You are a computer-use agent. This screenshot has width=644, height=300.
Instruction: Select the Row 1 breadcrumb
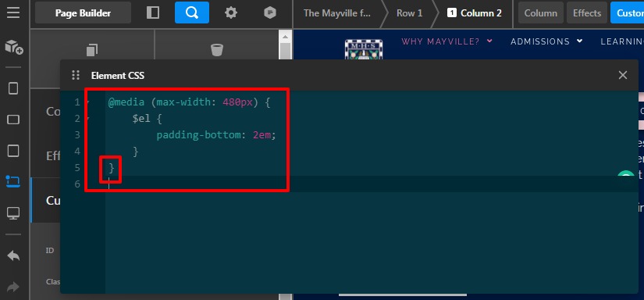pos(409,13)
